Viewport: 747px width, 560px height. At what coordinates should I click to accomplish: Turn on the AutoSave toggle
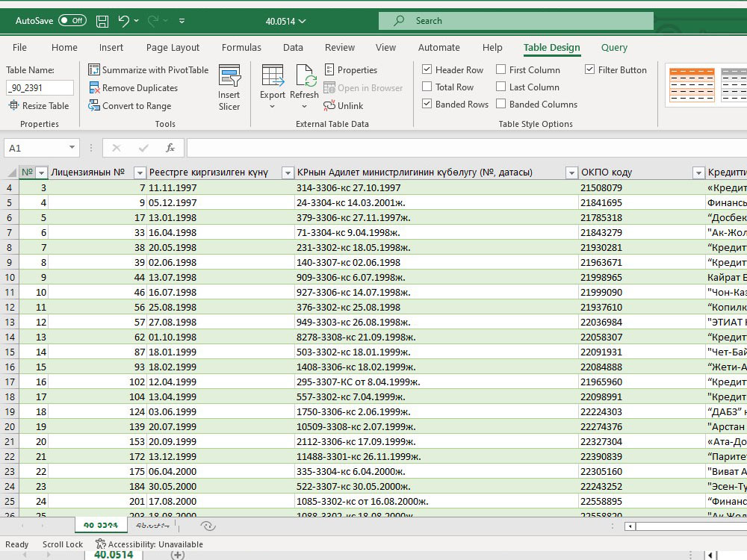pyautogui.click(x=72, y=20)
